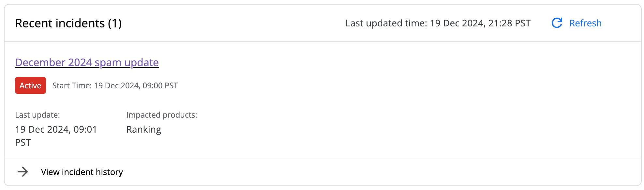Click the 21:28 PST timestamp in the header

pos(509,23)
